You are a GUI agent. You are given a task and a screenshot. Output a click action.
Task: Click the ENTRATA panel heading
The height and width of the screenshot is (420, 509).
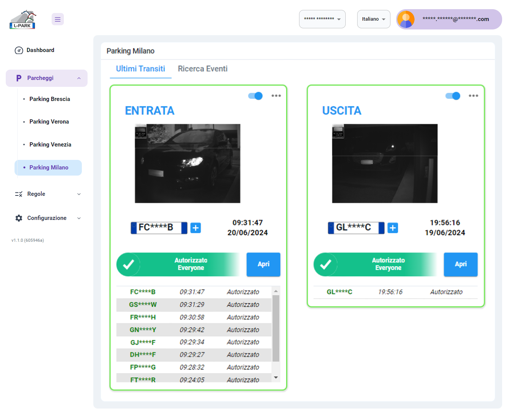150,111
